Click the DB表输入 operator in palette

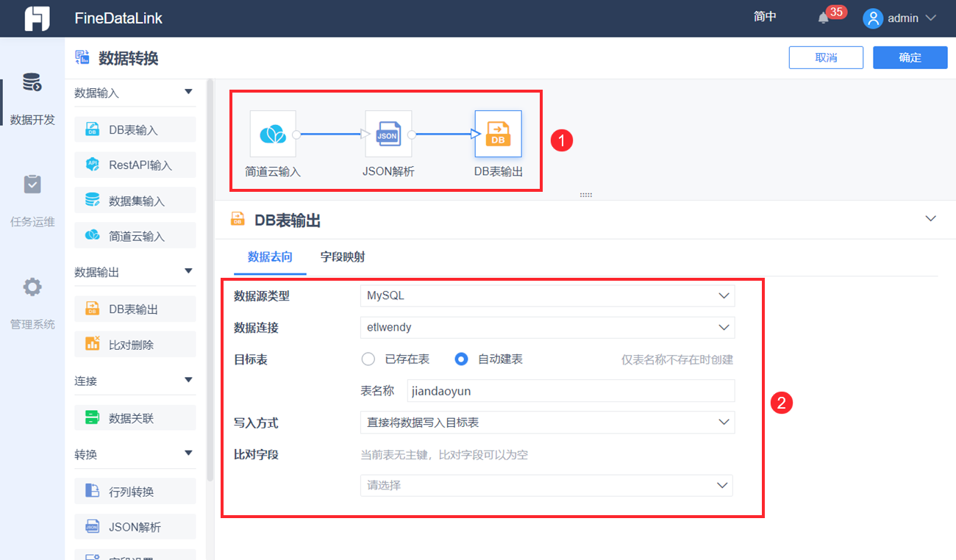tap(135, 129)
